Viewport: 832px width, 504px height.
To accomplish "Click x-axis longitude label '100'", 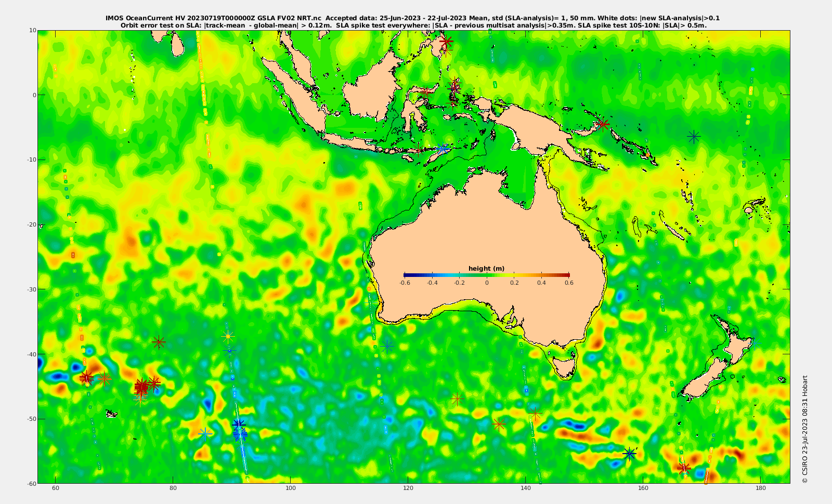I will pos(291,488).
